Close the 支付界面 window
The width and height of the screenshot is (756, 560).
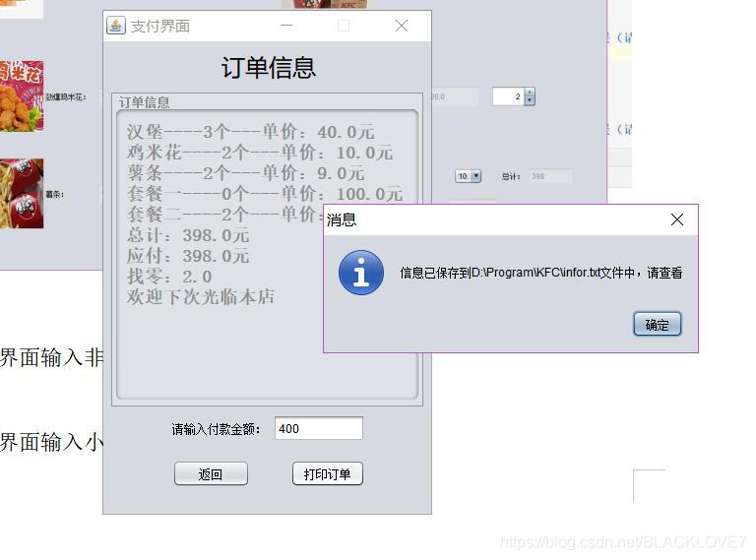tap(402, 26)
